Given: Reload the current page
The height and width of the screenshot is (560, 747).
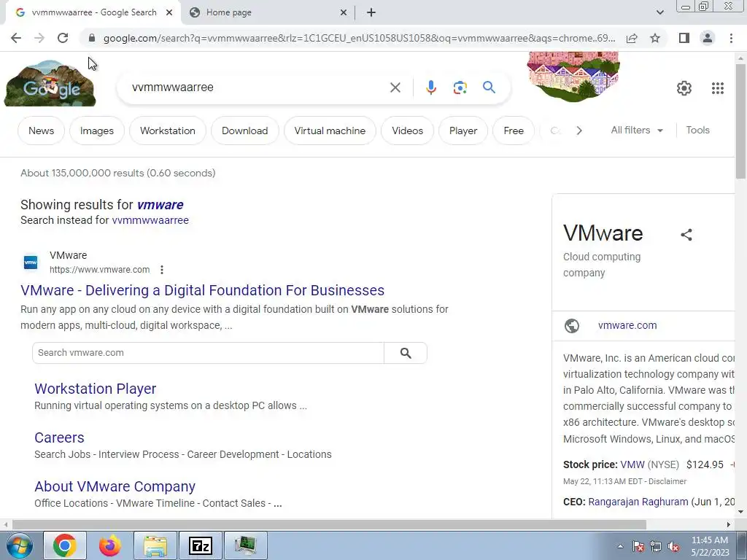Looking at the screenshot, I should click(x=63, y=38).
